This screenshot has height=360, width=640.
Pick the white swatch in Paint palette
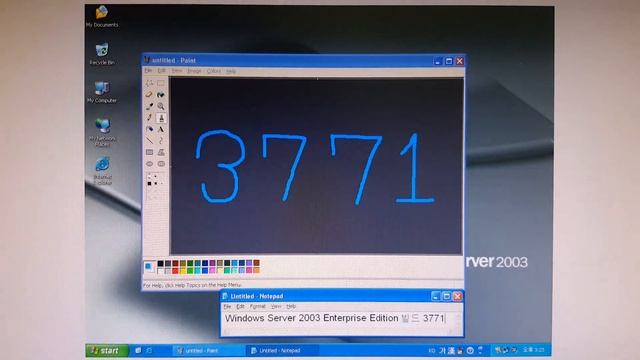click(x=160, y=271)
